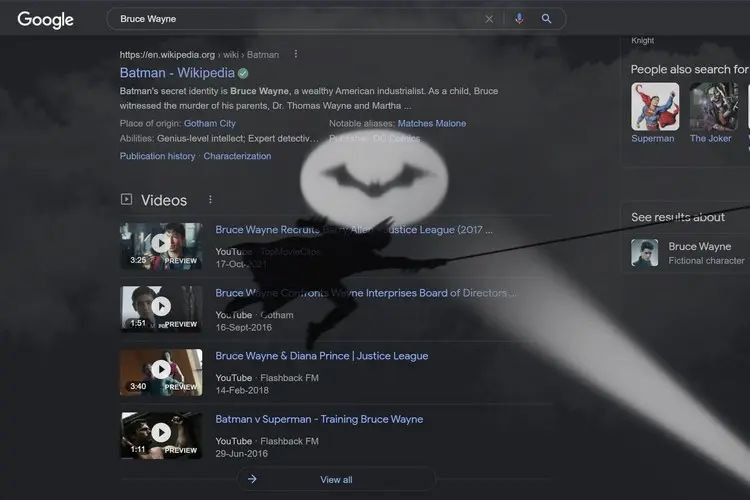
Task: Open the three-dot menu beside Wikipedia URL
Action: (x=295, y=54)
